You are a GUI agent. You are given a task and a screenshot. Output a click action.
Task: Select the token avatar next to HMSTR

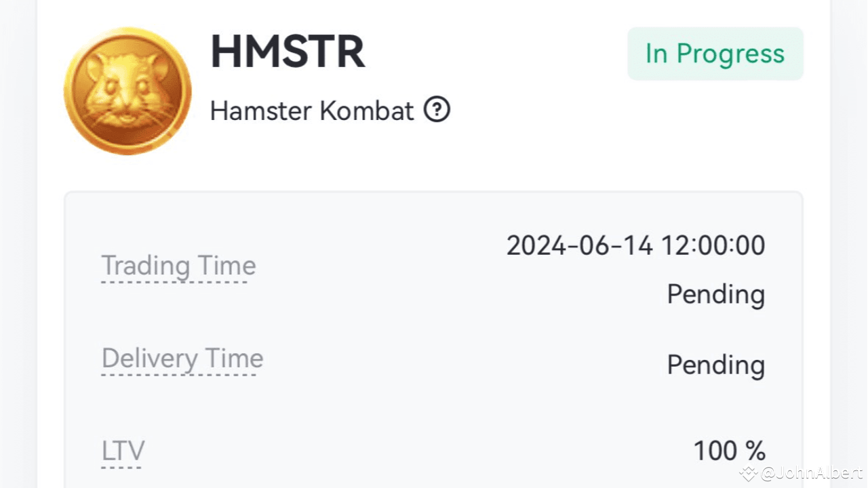tap(127, 91)
